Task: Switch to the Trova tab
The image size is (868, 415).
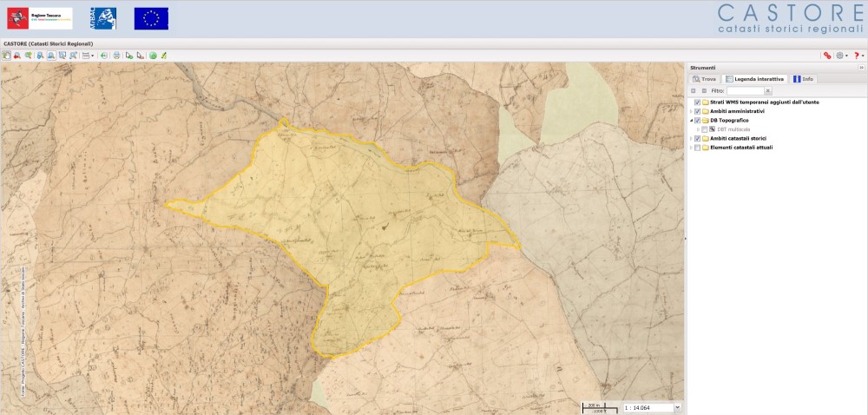Action: pos(705,79)
